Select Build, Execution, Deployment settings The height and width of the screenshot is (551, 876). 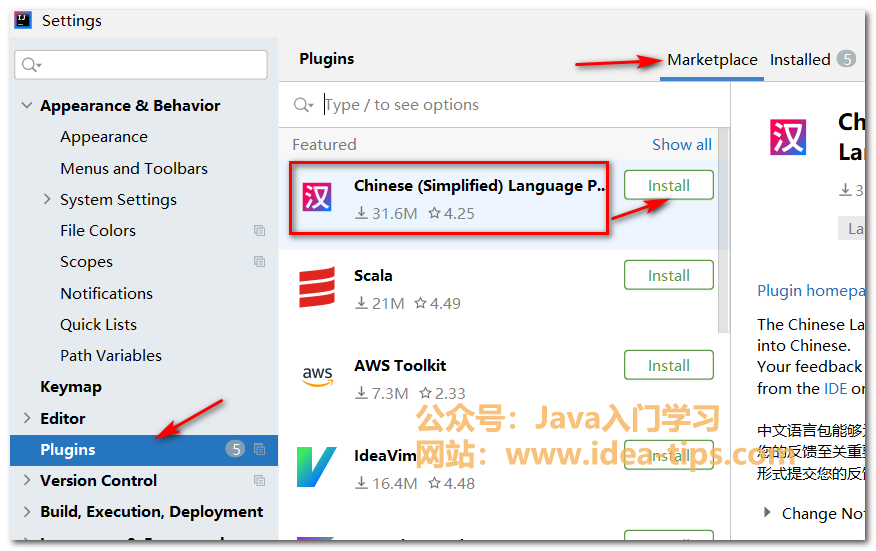tap(151, 512)
